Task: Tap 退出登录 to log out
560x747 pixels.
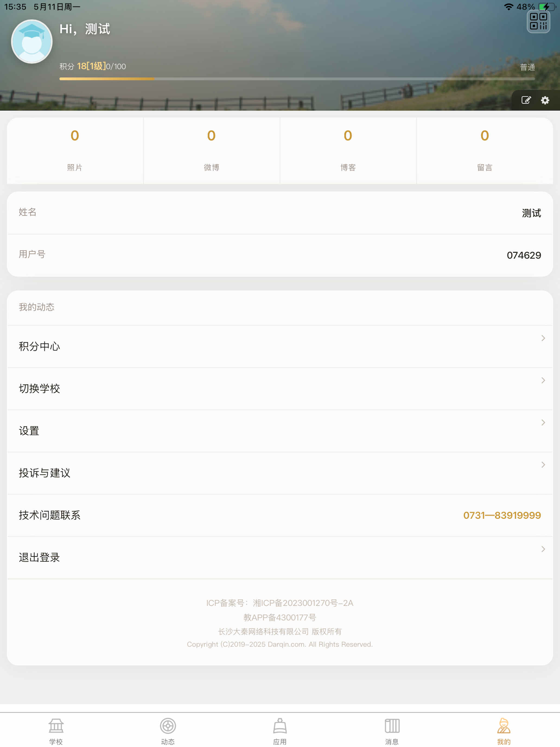Action: tap(280, 558)
